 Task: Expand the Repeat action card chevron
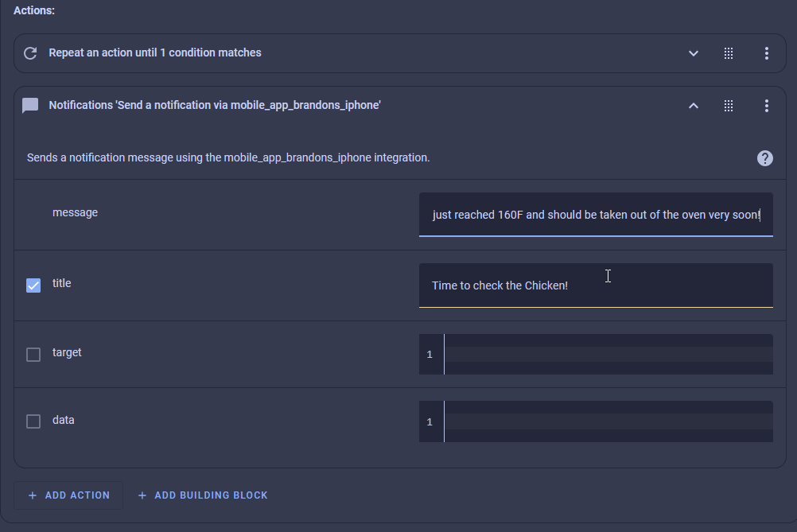pyautogui.click(x=694, y=53)
